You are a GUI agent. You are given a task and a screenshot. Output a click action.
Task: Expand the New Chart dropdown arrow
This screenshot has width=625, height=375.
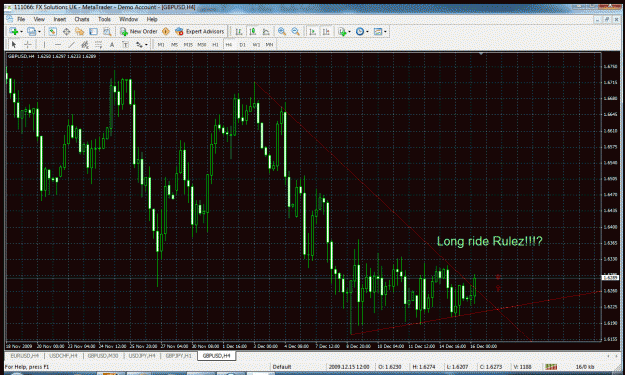point(21,32)
